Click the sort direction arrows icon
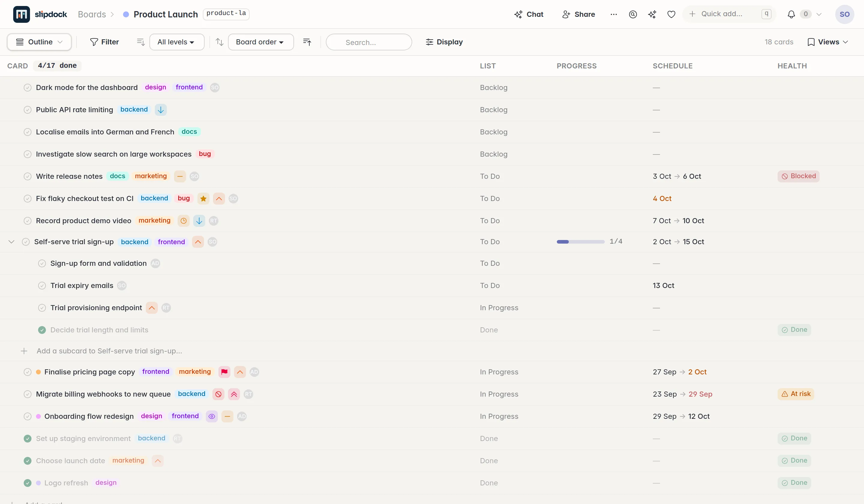This screenshot has width=864, height=504. [x=219, y=42]
